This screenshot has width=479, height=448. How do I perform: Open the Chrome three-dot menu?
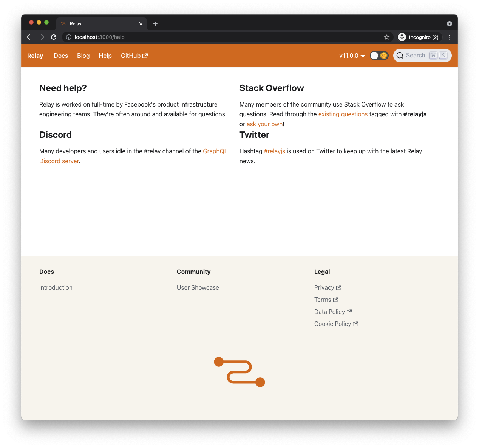[450, 37]
